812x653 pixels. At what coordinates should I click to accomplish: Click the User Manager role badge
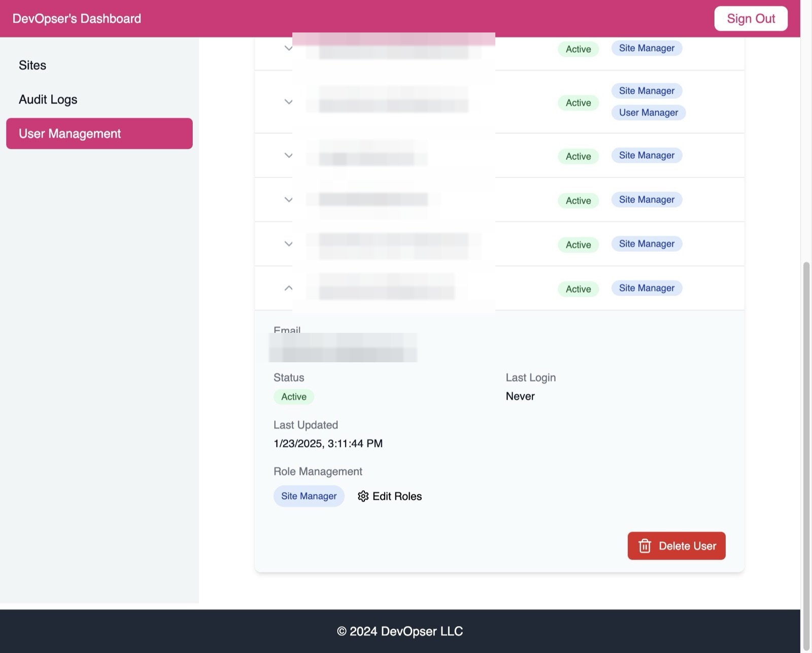[648, 113]
